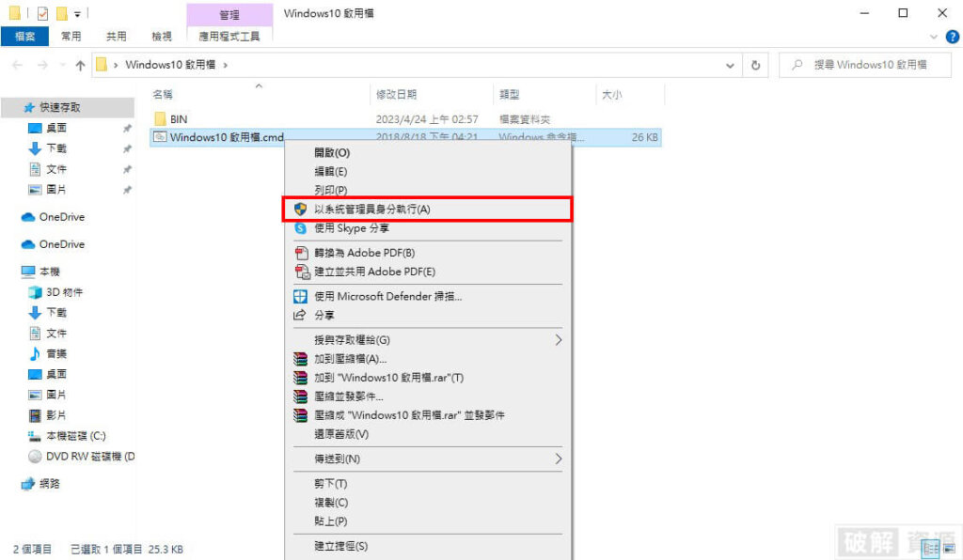Click the New Folder icon in the title bar
This screenshot has height=560, width=963.
coord(61,13)
